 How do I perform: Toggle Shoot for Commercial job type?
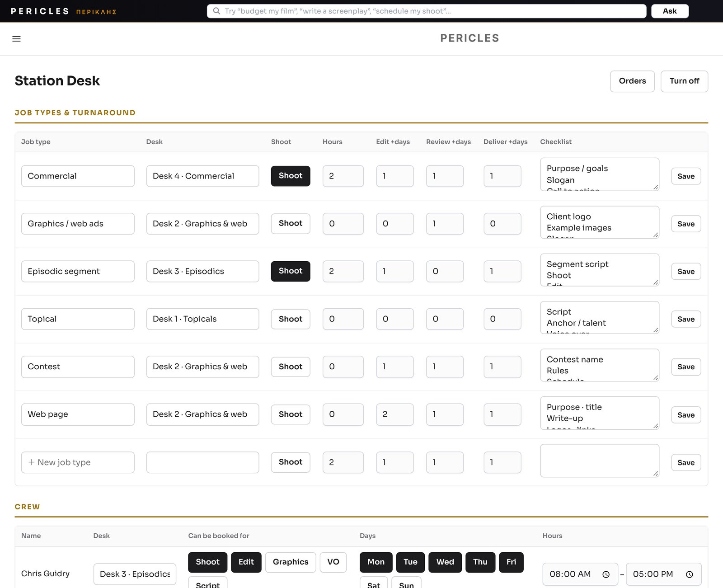[x=291, y=176]
